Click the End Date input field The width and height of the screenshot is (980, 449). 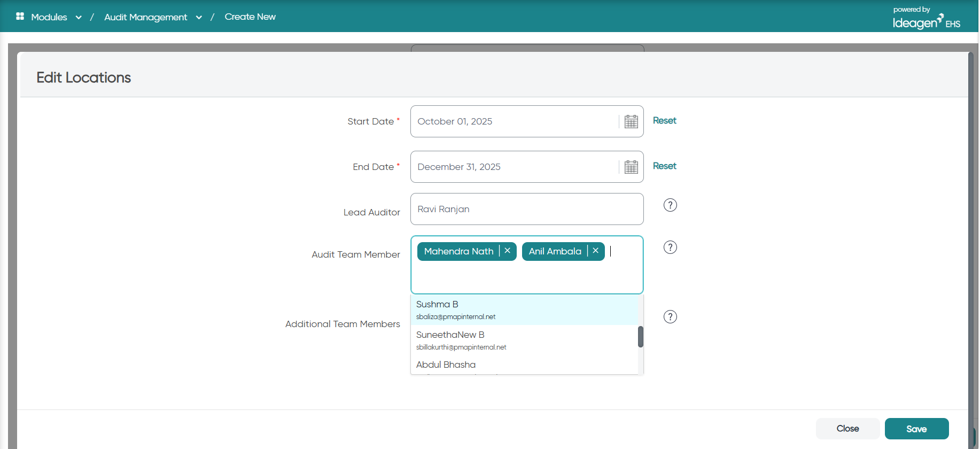tap(527, 167)
